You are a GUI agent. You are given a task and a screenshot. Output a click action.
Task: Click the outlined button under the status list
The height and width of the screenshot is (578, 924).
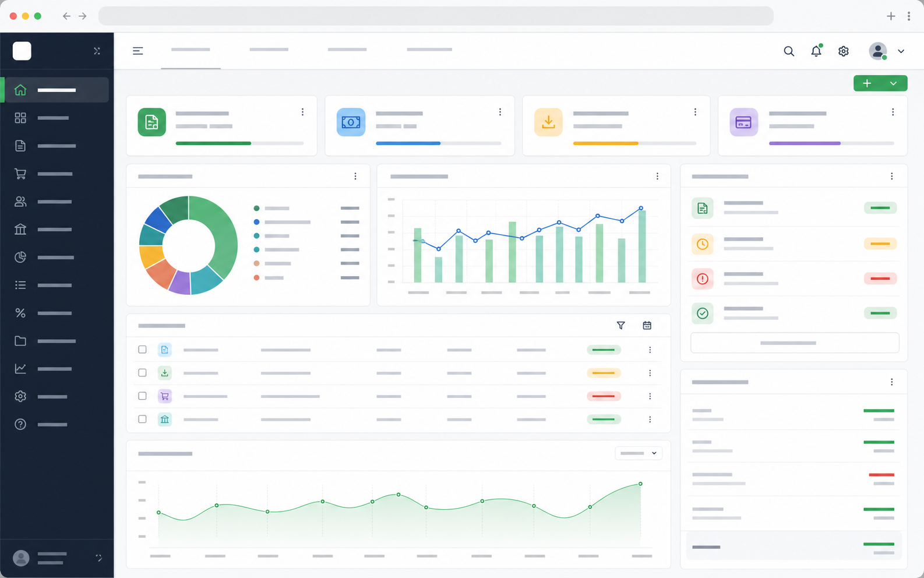795,343
